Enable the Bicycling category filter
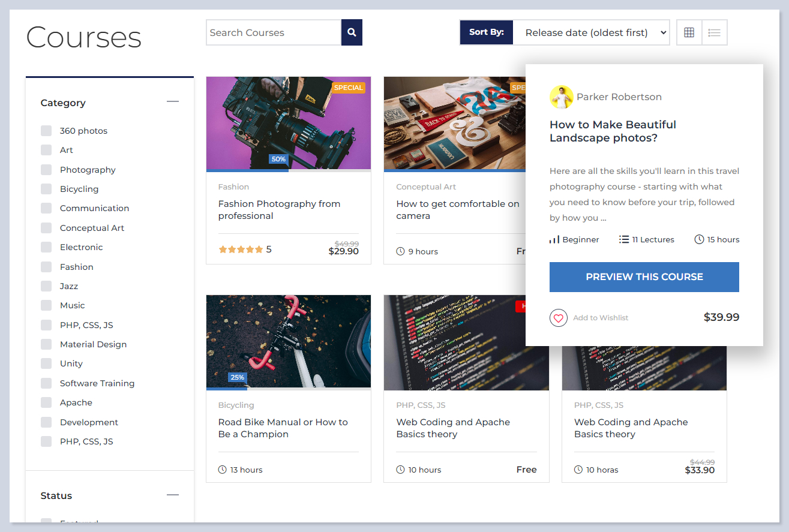Viewport: 789px width, 532px height. click(46, 189)
